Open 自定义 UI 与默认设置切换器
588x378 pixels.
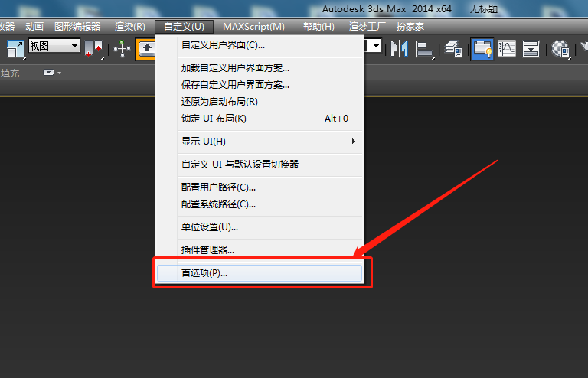260,165
